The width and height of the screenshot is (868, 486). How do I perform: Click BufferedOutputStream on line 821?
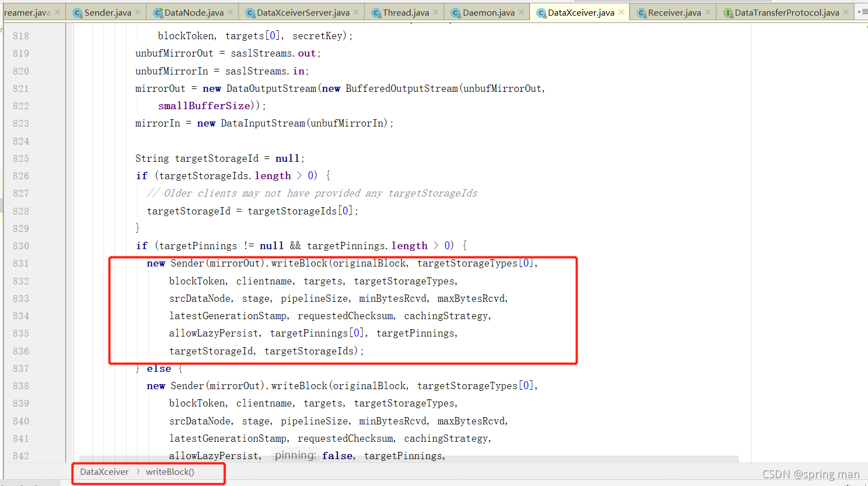(x=402, y=88)
